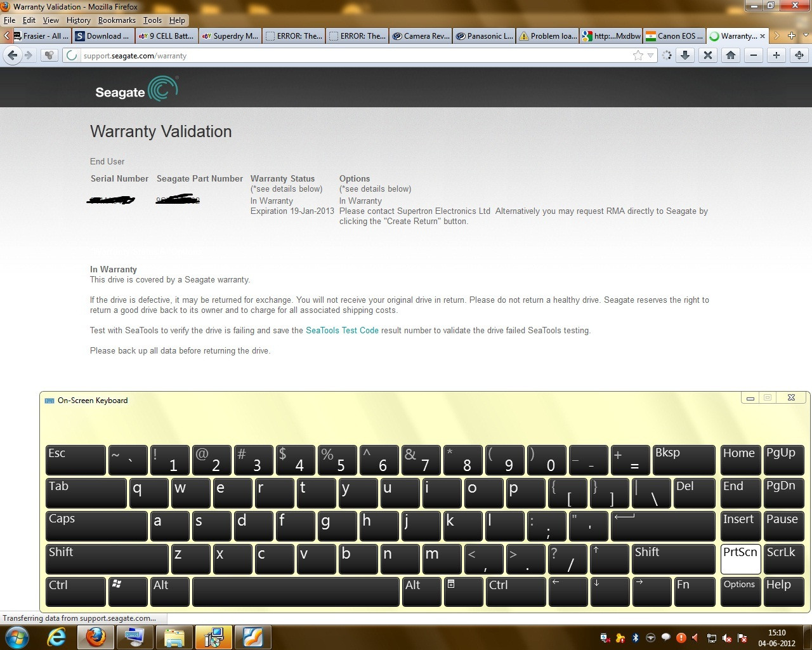Click the Esc key on On-Screen Keyboard
Viewport: 812px width, 650px height.
[75, 460]
